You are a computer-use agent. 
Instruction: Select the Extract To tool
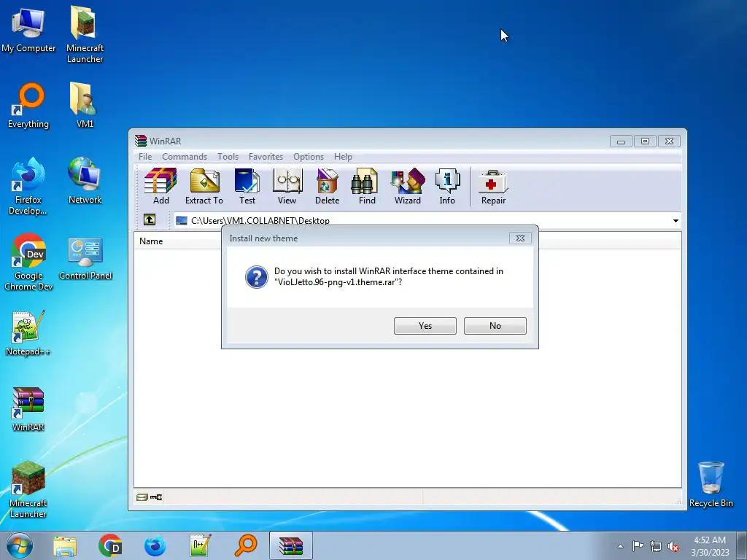click(204, 186)
